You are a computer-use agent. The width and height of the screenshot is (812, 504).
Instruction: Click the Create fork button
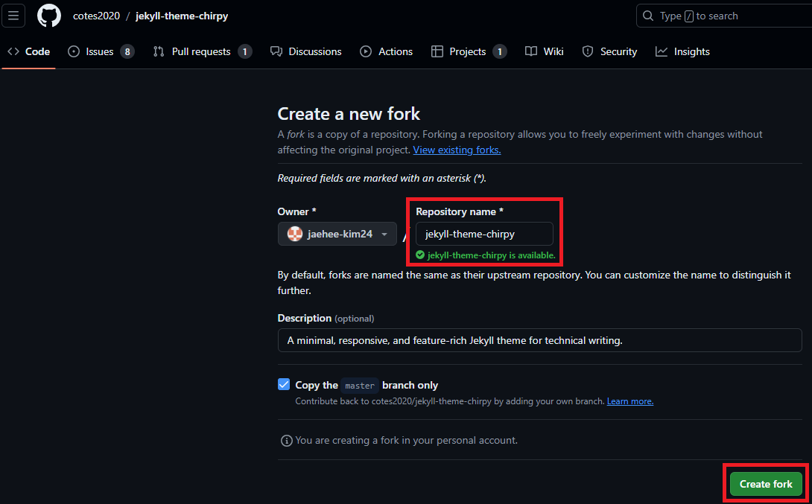766,484
